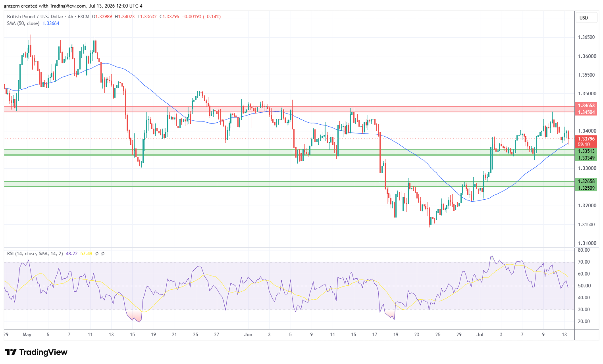
Task: Click the SMA (50, close) indicator label
Action: coord(23,23)
